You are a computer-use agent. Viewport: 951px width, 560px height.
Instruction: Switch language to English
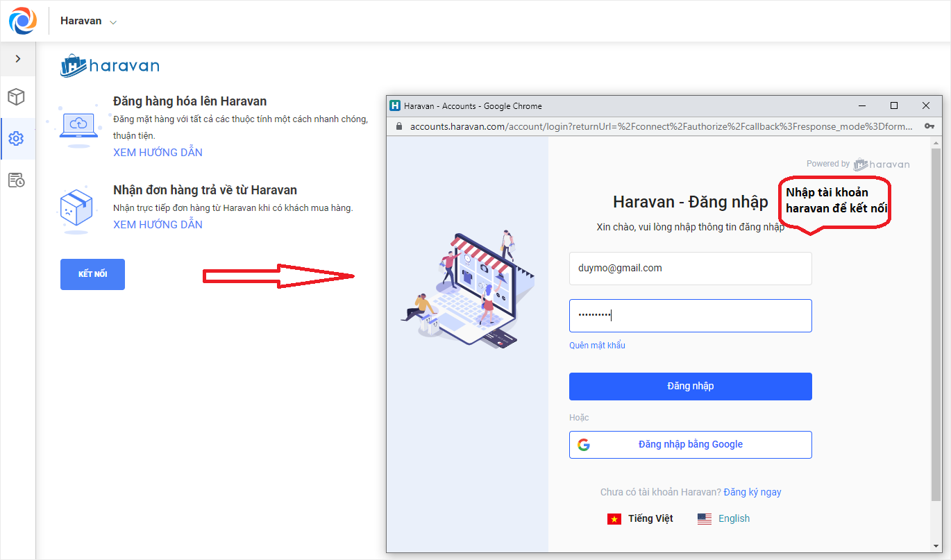coord(734,518)
